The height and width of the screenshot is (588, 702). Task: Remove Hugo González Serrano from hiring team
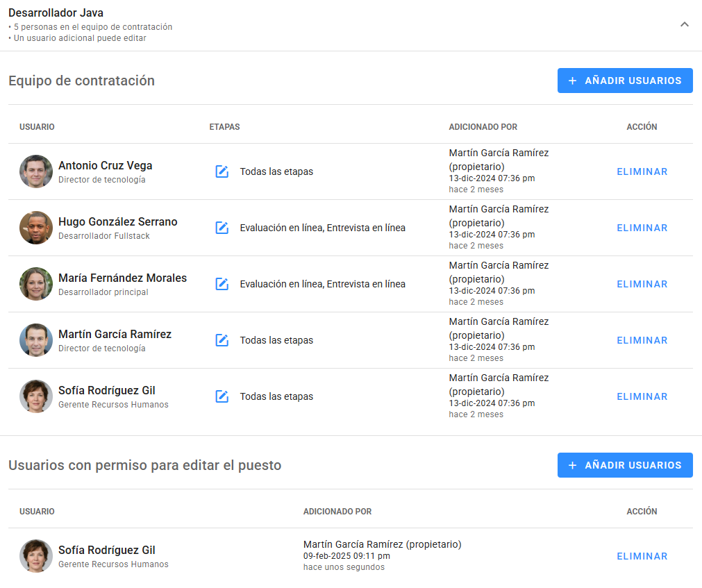click(642, 228)
